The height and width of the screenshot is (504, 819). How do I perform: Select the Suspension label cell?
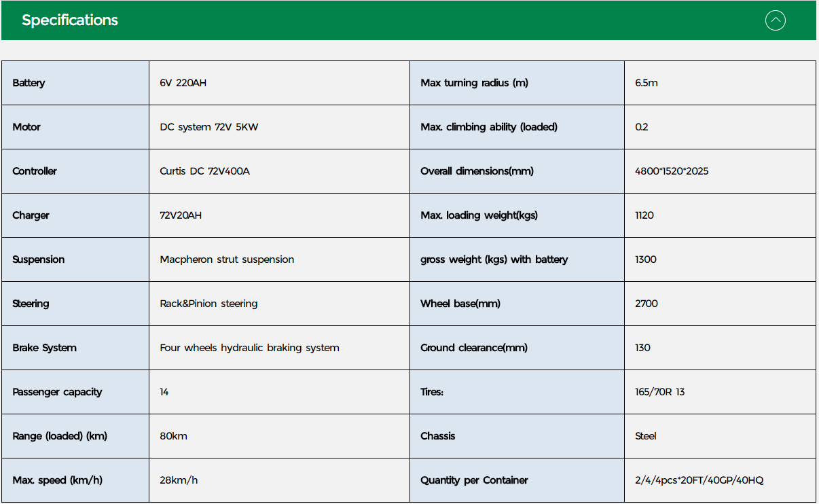tap(75, 259)
